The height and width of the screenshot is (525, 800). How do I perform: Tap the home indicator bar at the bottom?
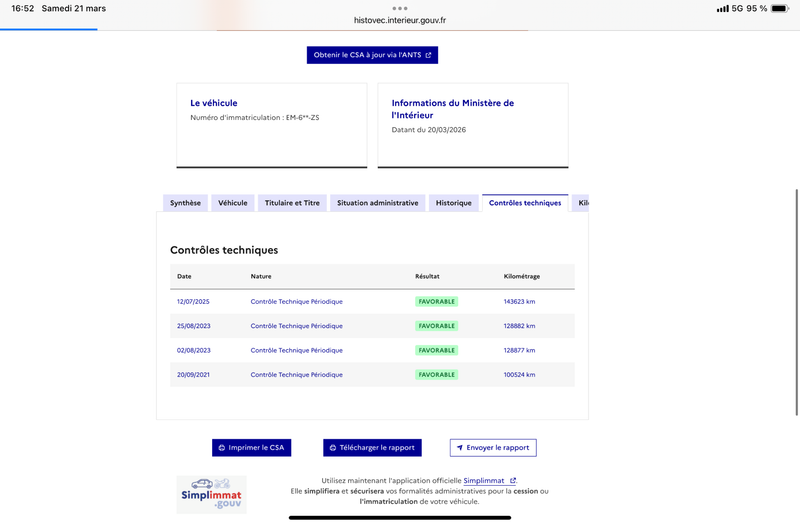[x=399, y=518]
